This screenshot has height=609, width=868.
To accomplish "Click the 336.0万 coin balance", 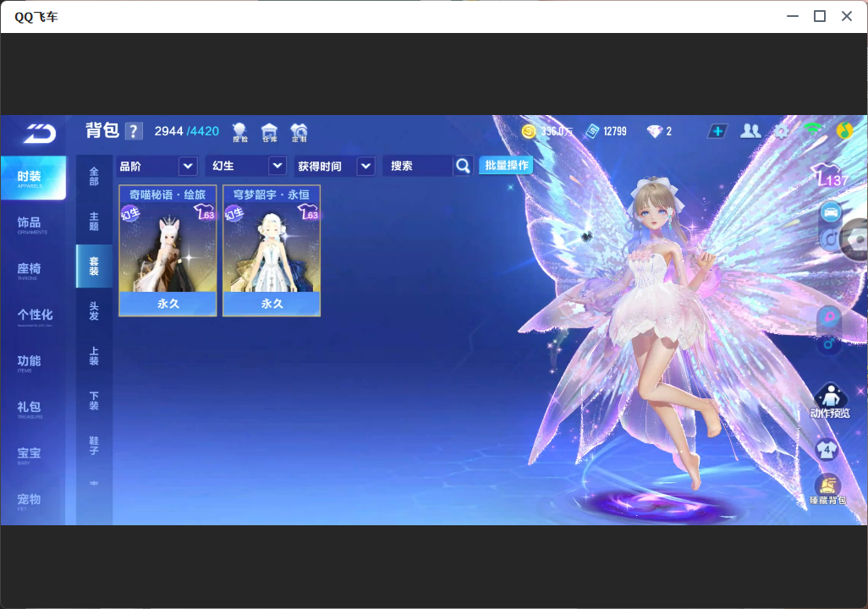I will (557, 131).
